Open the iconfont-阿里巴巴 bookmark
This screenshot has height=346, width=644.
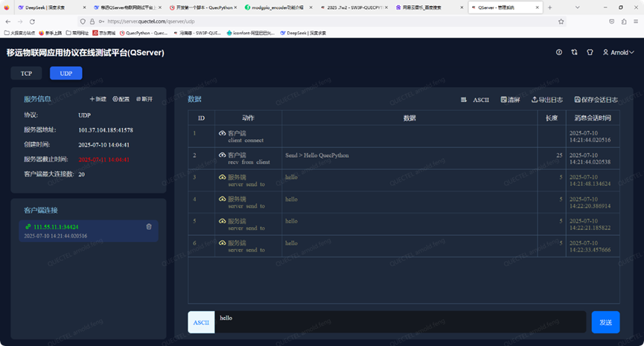pyautogui.click(x=251, y=33)
